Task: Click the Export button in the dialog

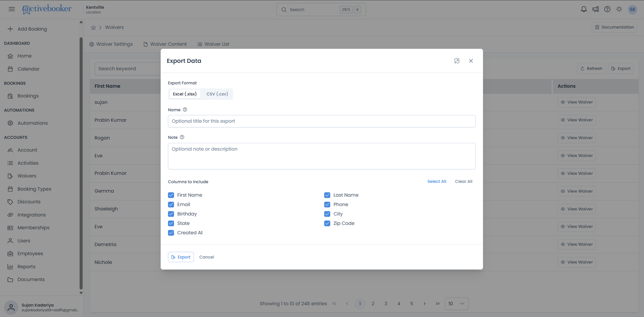Action: [181, 257]
